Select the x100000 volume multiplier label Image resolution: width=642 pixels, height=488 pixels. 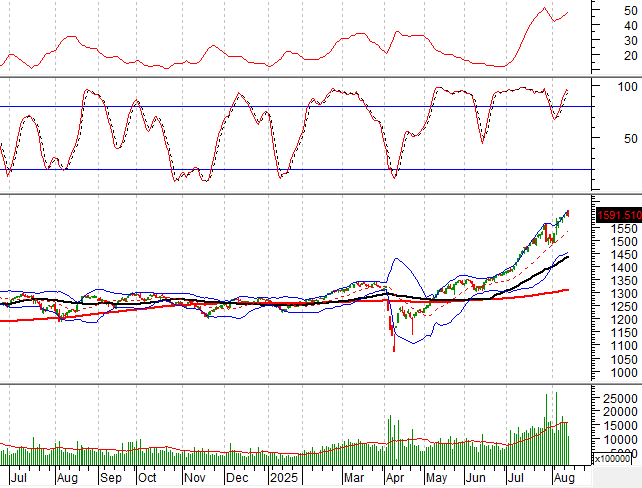coord(612,459)
